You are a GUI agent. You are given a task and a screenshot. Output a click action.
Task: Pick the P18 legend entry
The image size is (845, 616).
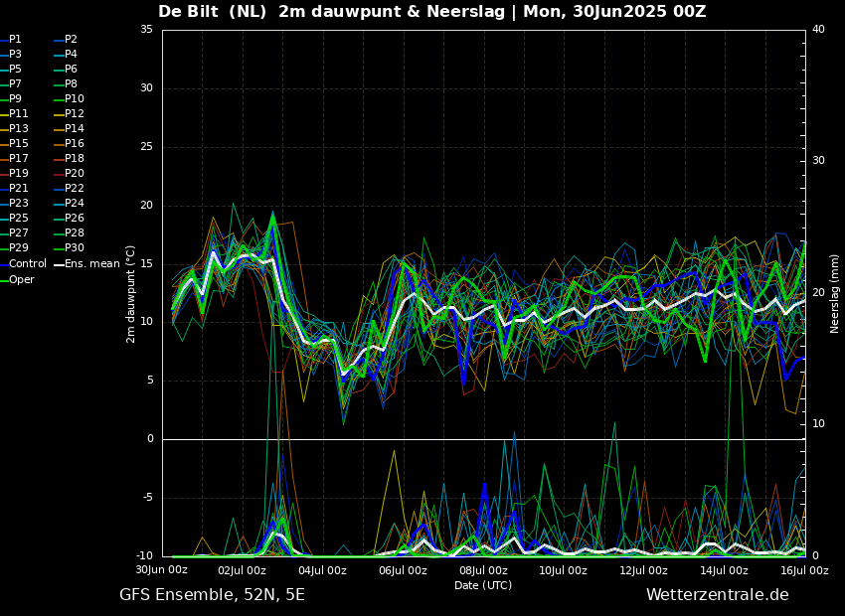69,158
